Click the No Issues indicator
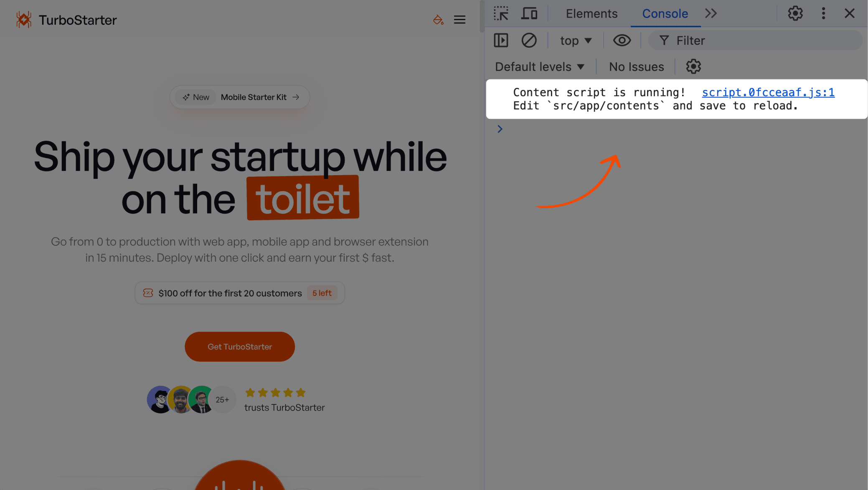 tap(636, 66)
